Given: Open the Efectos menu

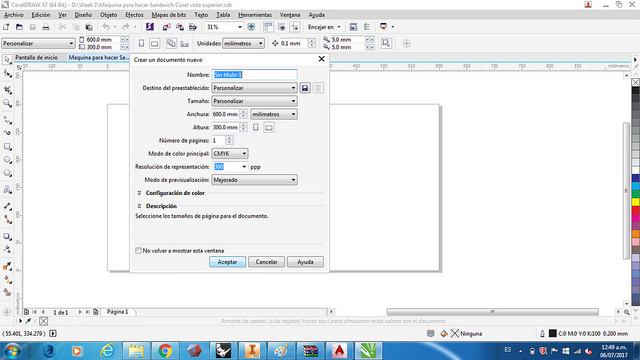Looking at the screenshot, I should pos(134,15).
